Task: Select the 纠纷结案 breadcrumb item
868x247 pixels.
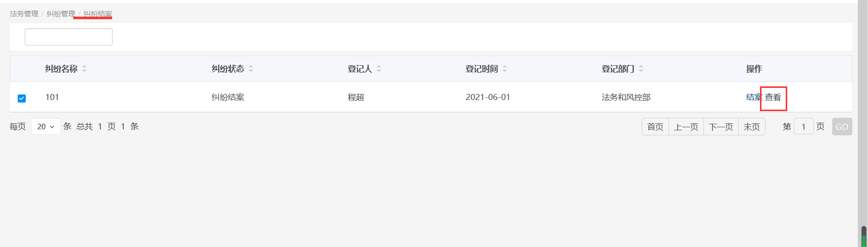Action: 97,14
